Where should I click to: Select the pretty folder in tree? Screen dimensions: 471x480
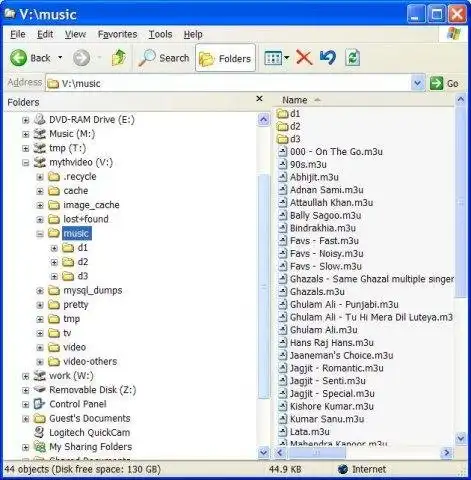click(76, 305)
